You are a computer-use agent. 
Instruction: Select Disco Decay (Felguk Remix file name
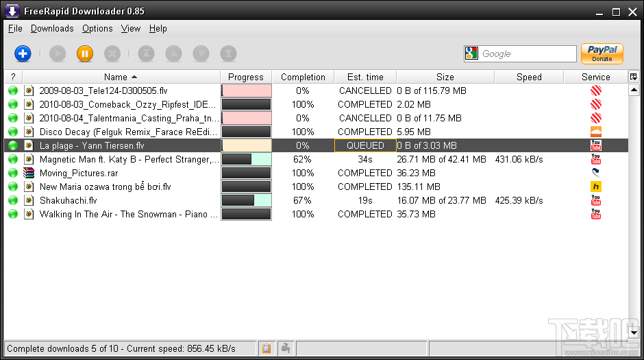[x=128, y=132]
